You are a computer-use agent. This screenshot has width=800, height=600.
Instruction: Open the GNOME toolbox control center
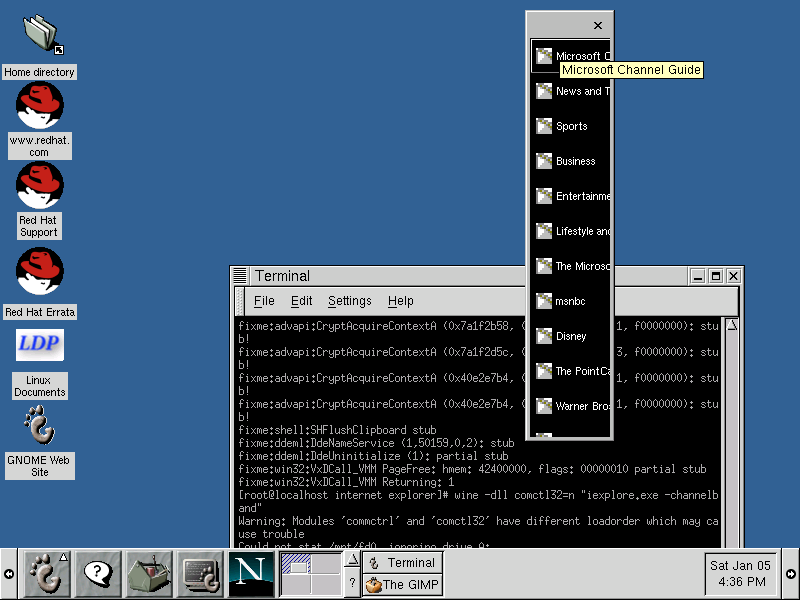pos(149,574)
